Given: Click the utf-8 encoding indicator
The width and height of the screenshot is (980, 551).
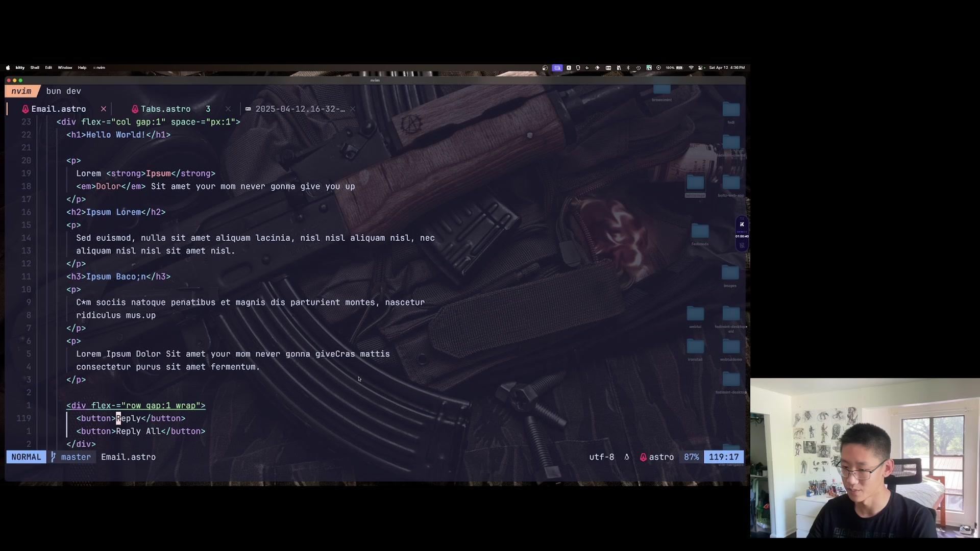Looking at the screenshot, I should point(601,457).
